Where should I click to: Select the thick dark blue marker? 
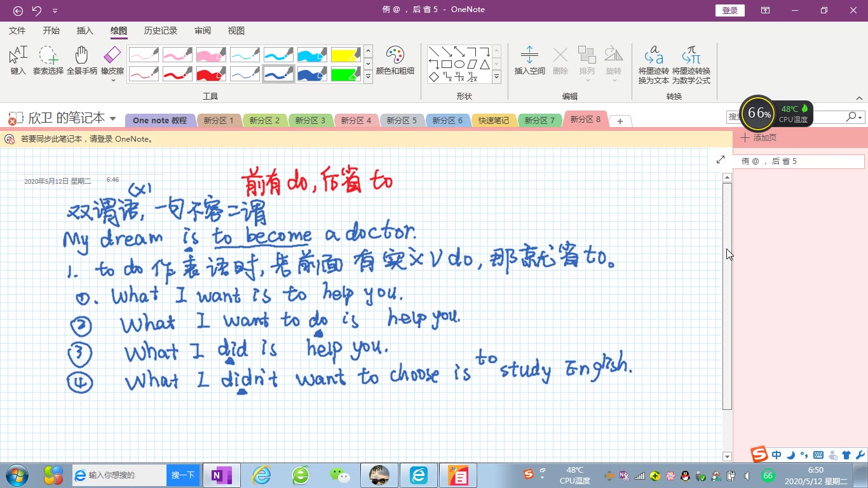click(312, 74)
